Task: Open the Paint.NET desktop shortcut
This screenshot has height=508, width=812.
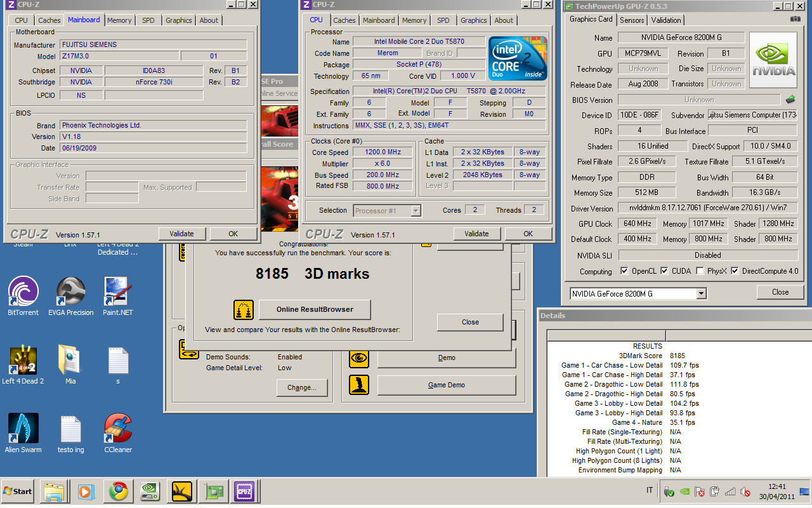Action: [x=118, y=296]
